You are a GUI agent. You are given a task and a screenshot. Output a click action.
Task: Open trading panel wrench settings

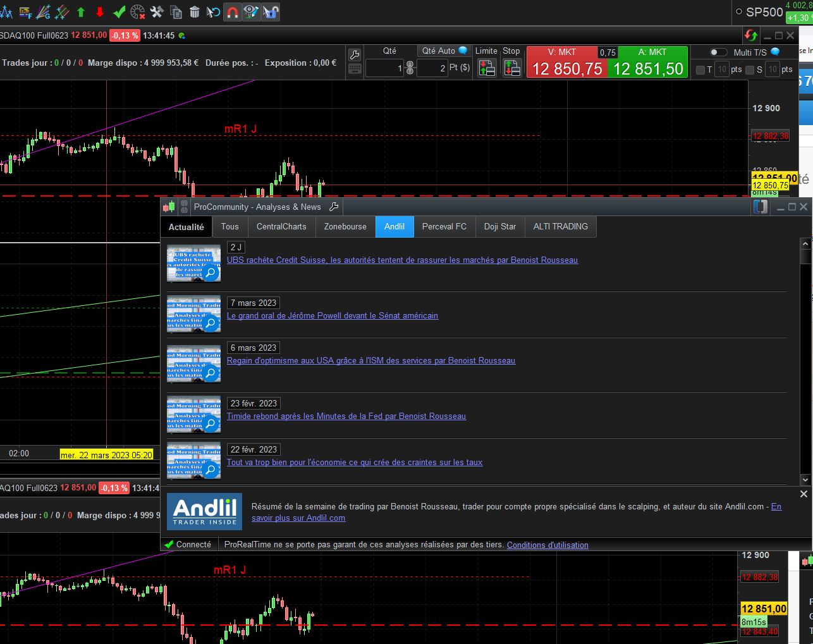click(355, 55)
